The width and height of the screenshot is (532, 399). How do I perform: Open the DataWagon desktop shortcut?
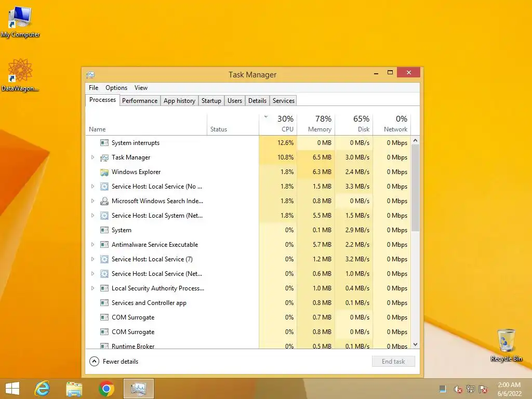[x=20, y=75]
